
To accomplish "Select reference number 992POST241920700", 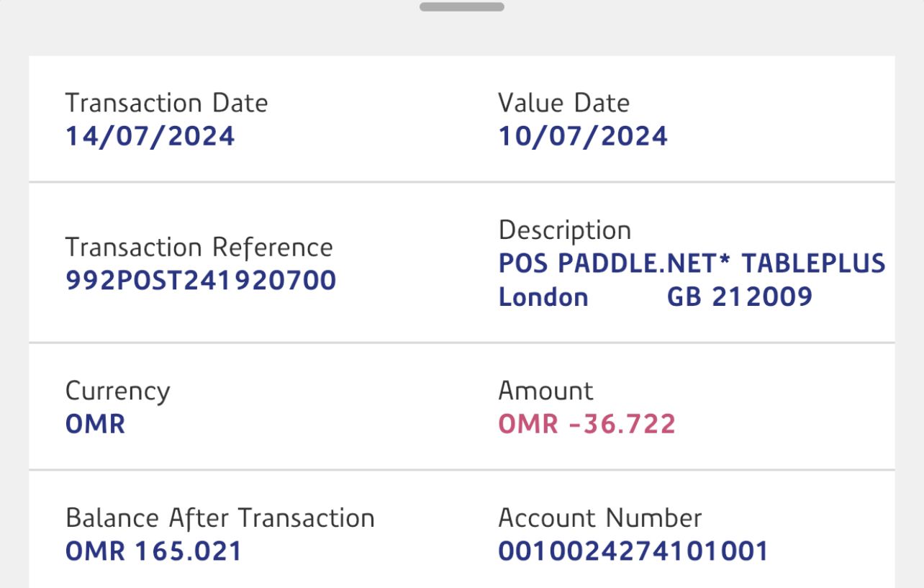I will (x=201, y=280).
